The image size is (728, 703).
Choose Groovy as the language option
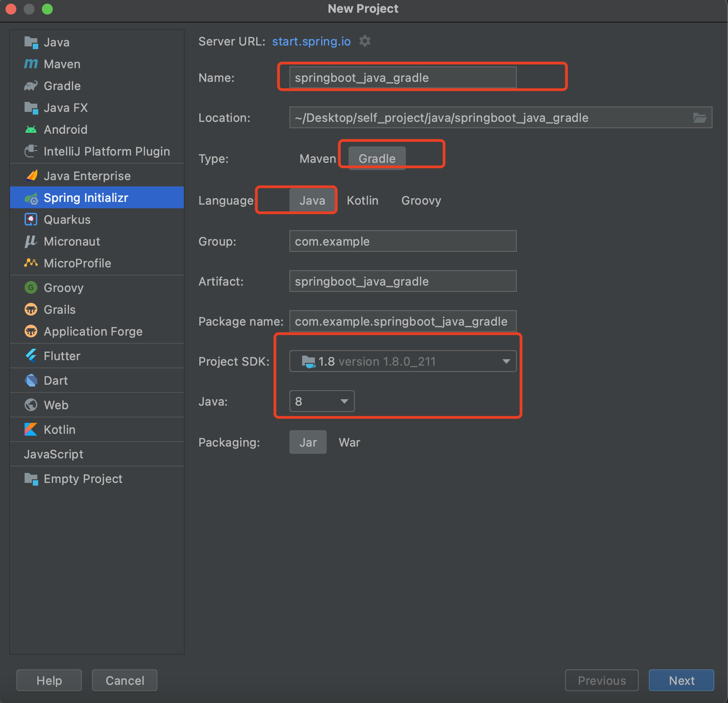(x=421, y=201)
